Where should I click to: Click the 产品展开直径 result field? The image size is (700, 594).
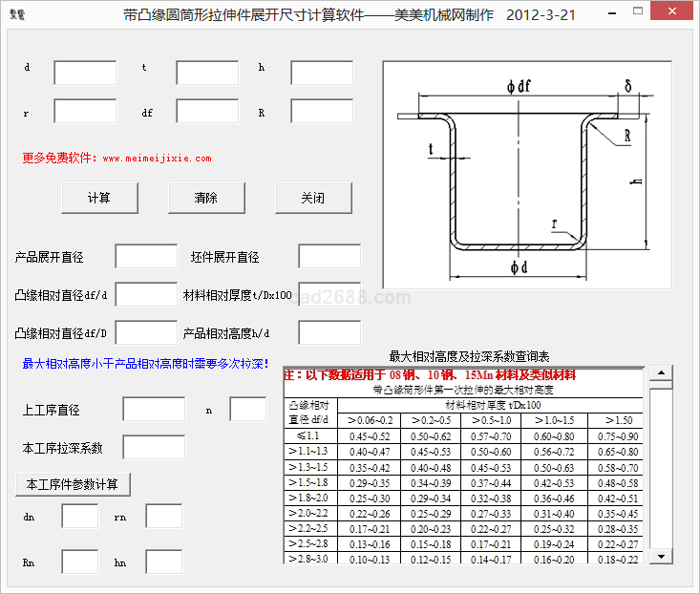(146, 257)
